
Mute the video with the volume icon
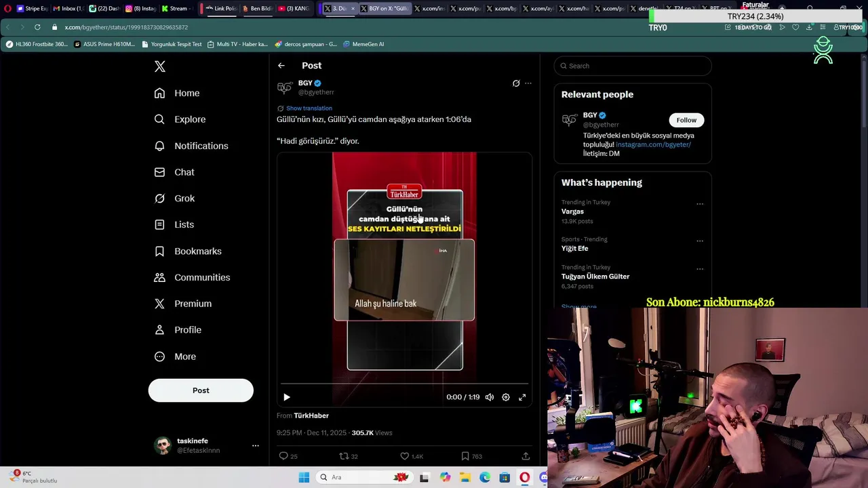[x=490, y=397]
